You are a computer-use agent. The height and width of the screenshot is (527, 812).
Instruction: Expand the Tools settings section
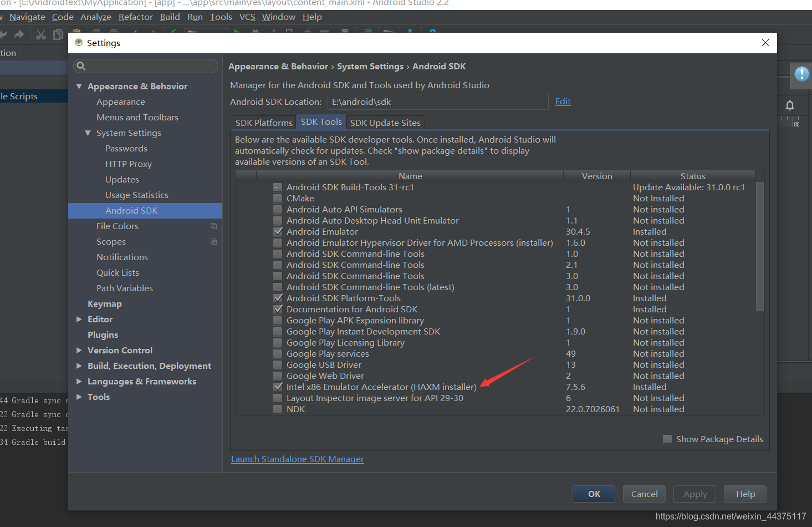tap(79, 397)
